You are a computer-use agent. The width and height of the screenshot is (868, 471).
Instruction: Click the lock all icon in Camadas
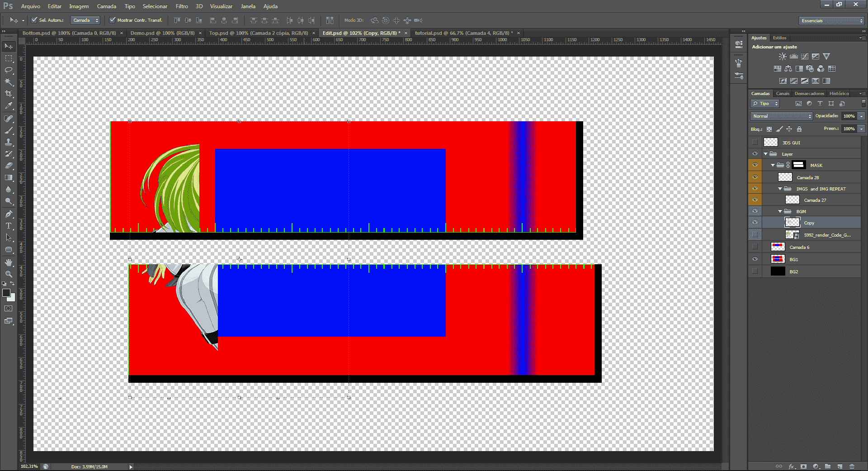799,129
